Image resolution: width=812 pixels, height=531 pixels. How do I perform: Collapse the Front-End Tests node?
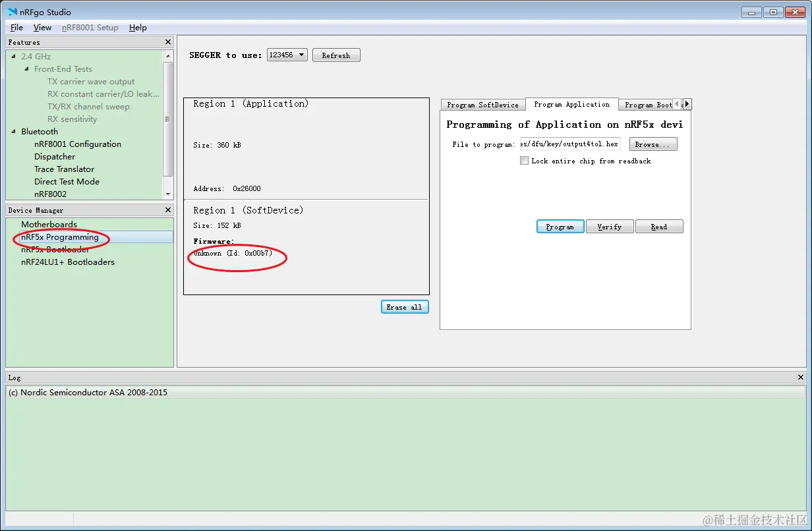pyautogui.click(x=27, y=69)
